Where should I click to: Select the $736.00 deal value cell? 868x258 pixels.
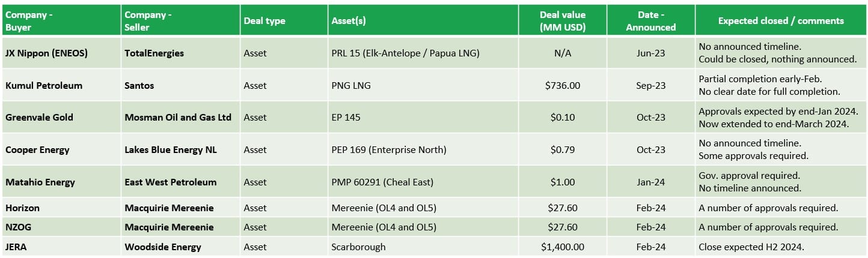pyautogui.click(x=562, y=85)
